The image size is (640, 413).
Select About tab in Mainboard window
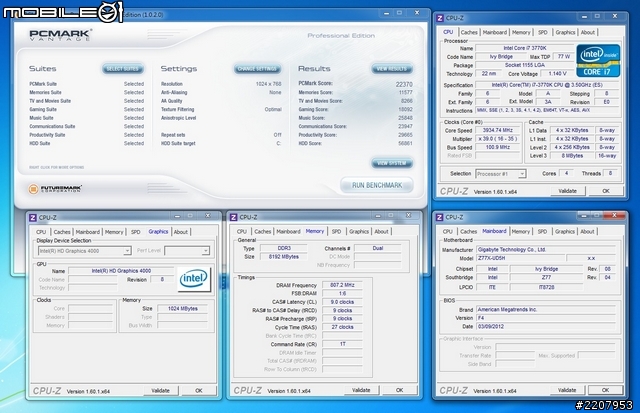point(587,231)
